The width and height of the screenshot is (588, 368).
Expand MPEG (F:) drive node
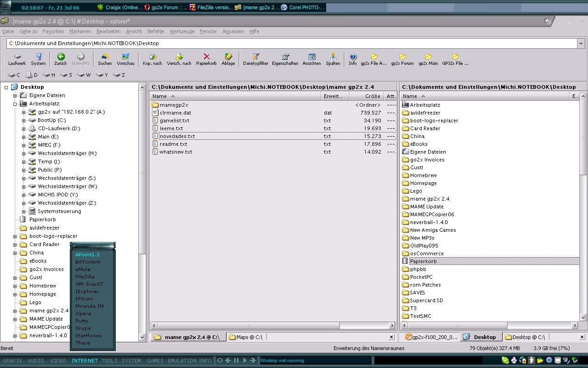23,145
